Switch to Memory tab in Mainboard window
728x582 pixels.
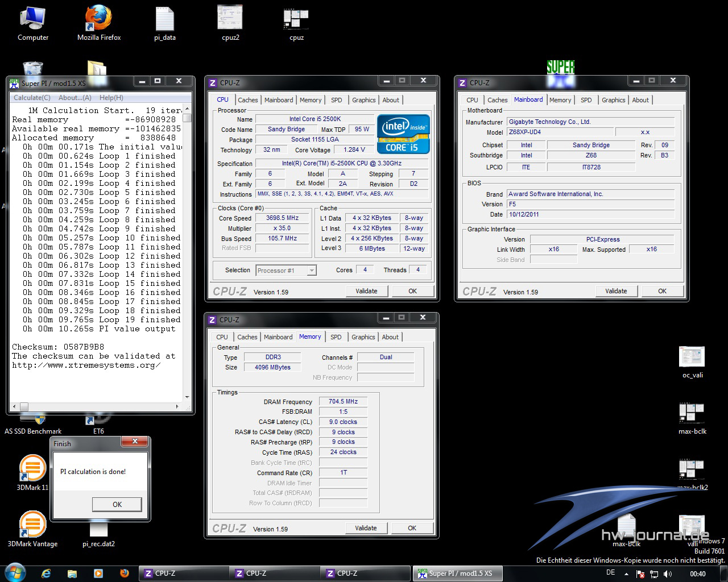coord(560,100)
